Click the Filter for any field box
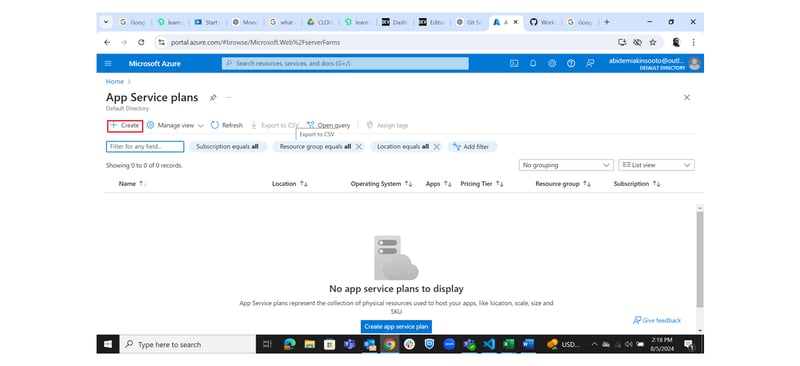This screenshot has width=800, height=366. pos(145,147)
